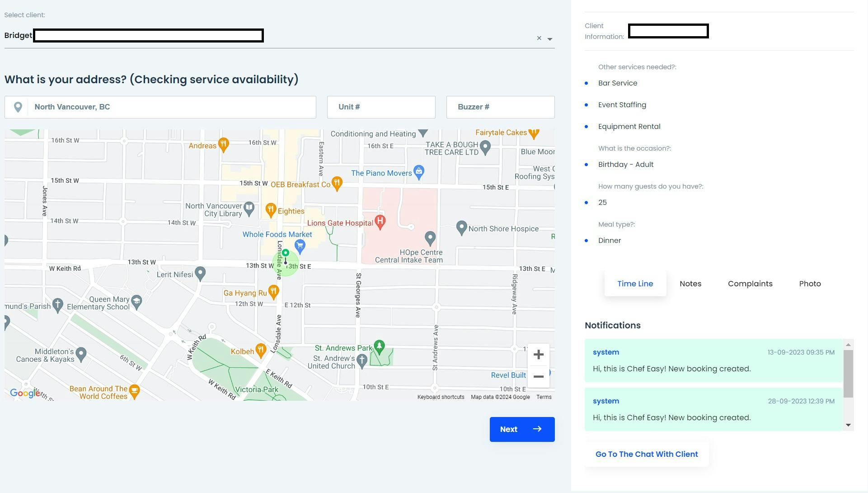Expand the Select client dropdown arrow

(x=550, y=39)
